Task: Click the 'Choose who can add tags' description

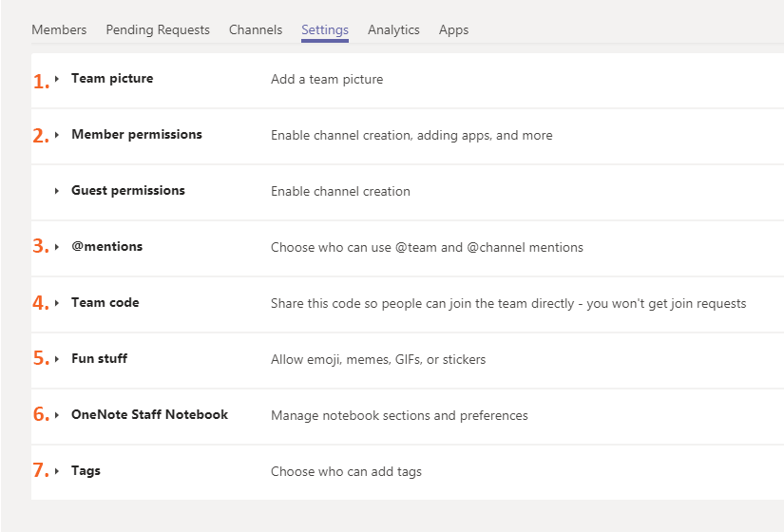Action: click(x=346, y=472)
